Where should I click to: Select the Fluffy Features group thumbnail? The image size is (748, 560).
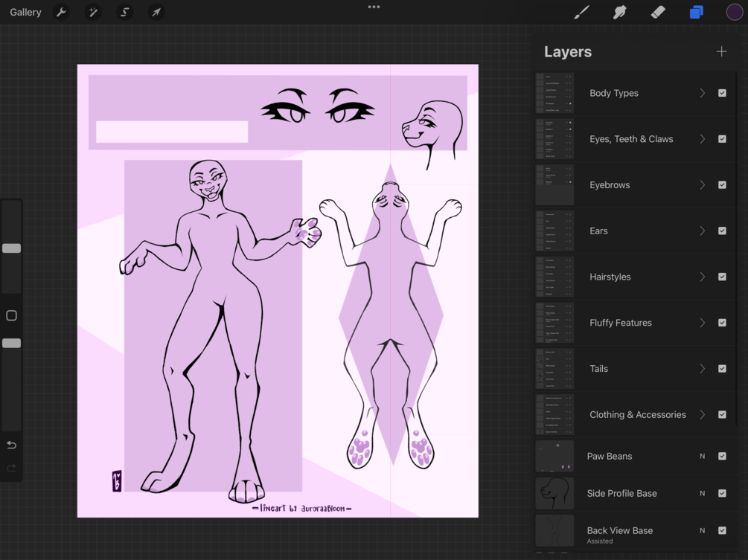(x=554, y=323)
